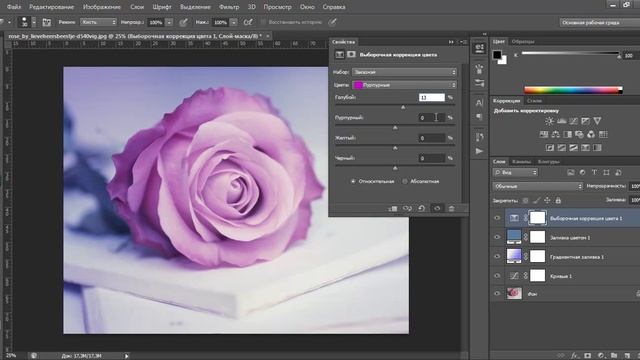Filter layers list by adjustment layers
This screenshot has width=640, height=360.
pos(582,173)
